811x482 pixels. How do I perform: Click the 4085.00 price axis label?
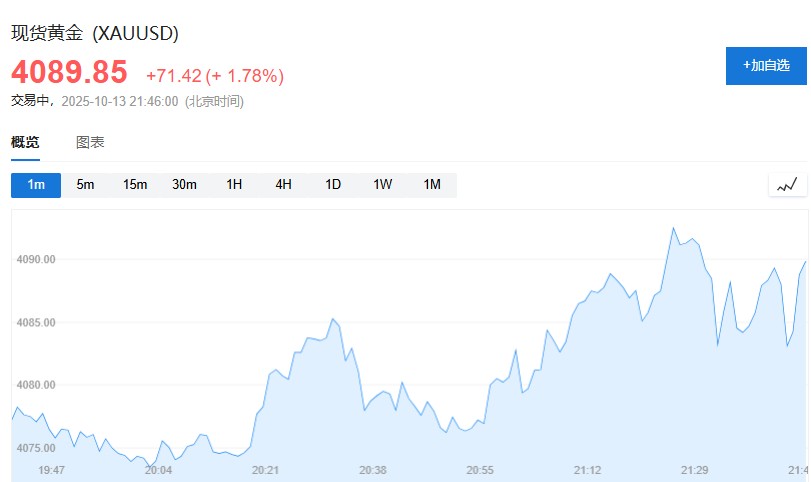(x=36, y=322)
